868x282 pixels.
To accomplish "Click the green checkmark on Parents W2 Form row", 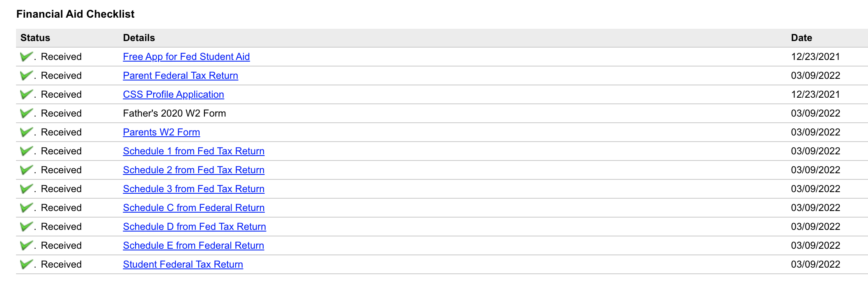I will (26, 132).
